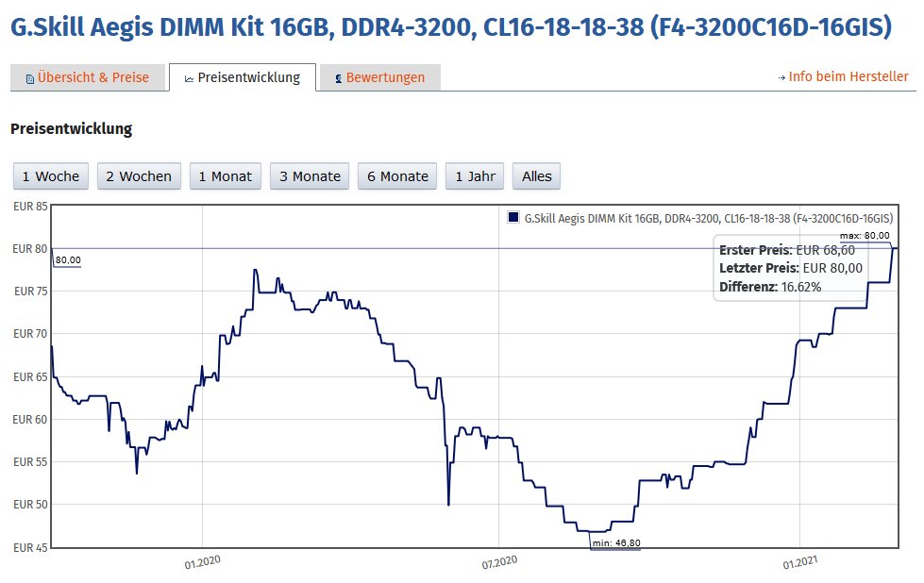This screenshot has width=924, height=583.
Task: Click the Erster Preis: EUR 68,60 text
Action: (787, 250)
